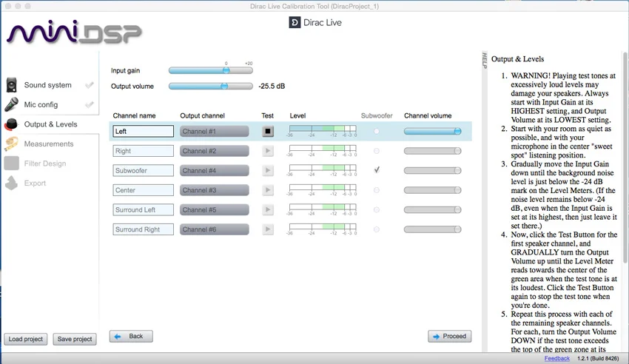Click the Output & Levels knob icon
Screen dimensions: 629x364
[11, 124]
